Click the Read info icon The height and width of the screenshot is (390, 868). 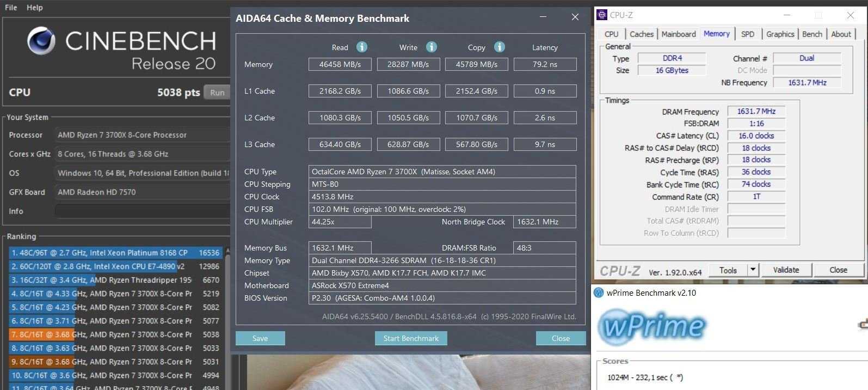tap(361, 47)
